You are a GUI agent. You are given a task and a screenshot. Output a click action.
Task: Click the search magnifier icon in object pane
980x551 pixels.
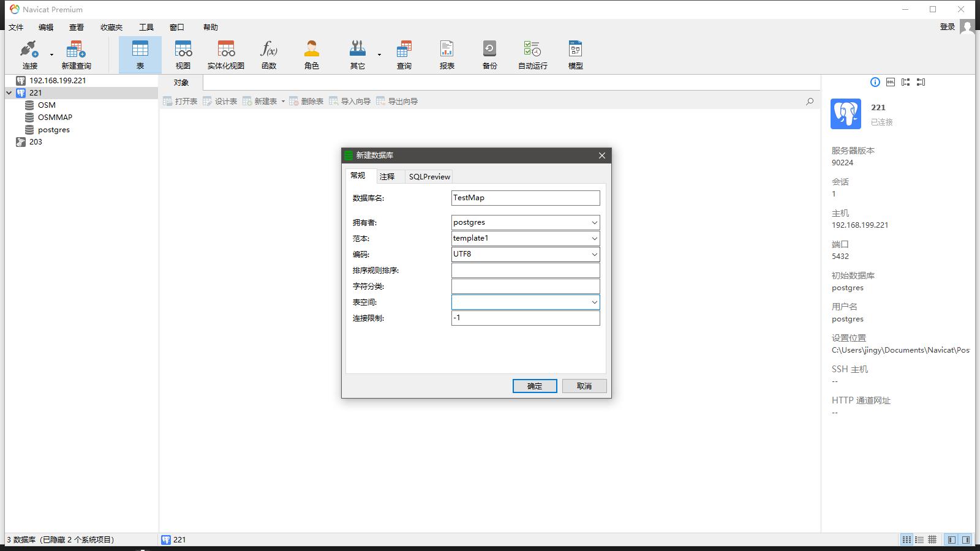pos(810,101)
